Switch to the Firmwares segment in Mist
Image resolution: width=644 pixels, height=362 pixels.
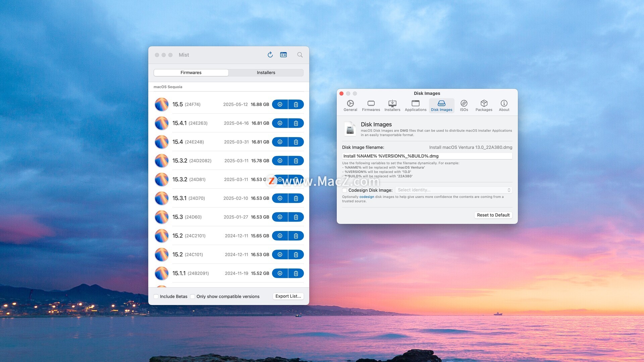pos(191,73)
